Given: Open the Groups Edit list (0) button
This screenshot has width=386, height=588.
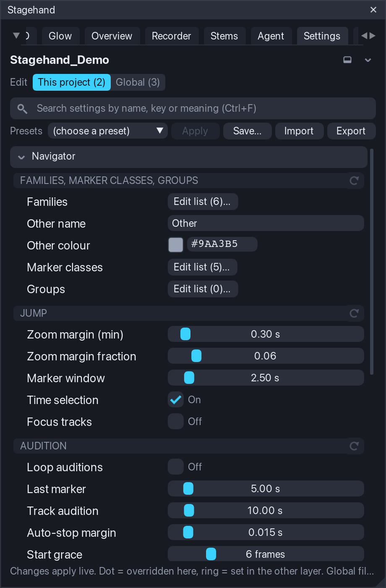Looking at the screenshot, I should pyautogui.click(x=203, y=289).
